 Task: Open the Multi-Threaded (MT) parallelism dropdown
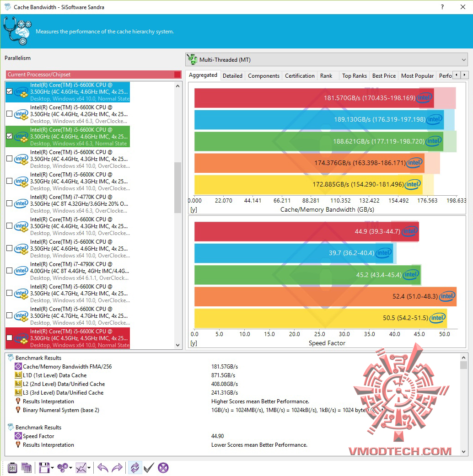click(x=326, y=59)
